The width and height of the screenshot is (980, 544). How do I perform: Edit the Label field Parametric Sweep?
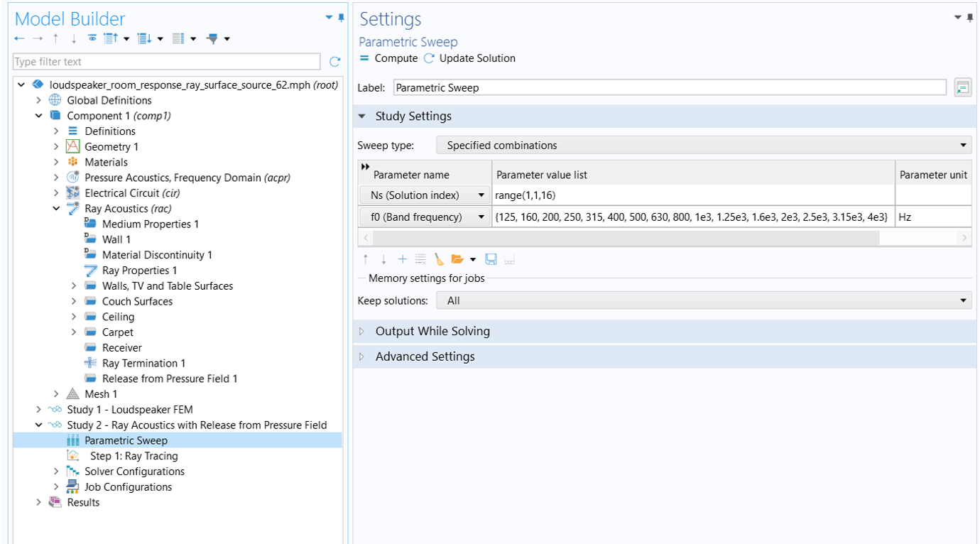point(670,88)
